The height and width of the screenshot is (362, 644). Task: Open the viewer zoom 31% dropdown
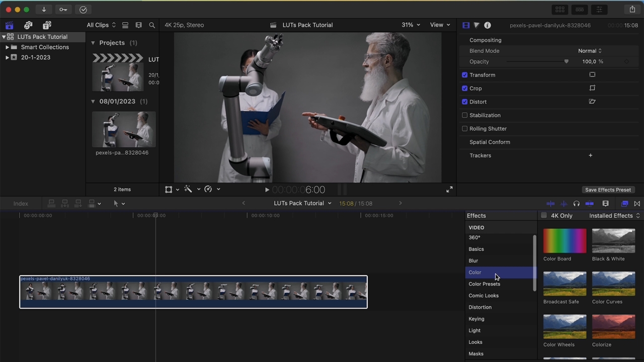pos(411,25)
